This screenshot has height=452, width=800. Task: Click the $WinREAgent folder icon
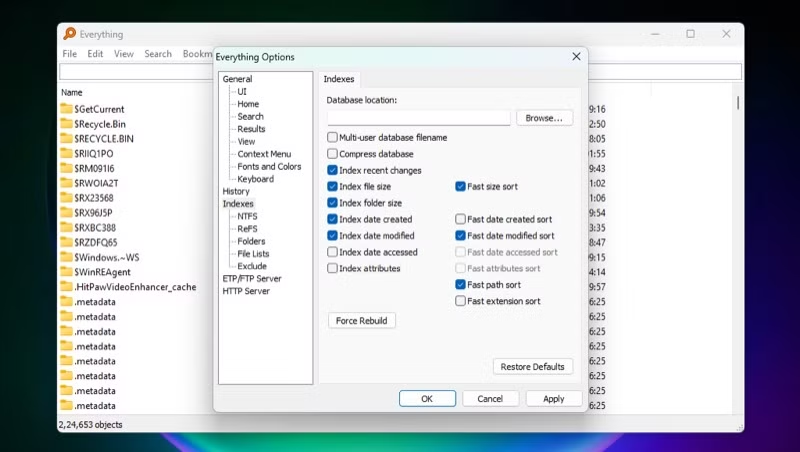pos(66,272)
